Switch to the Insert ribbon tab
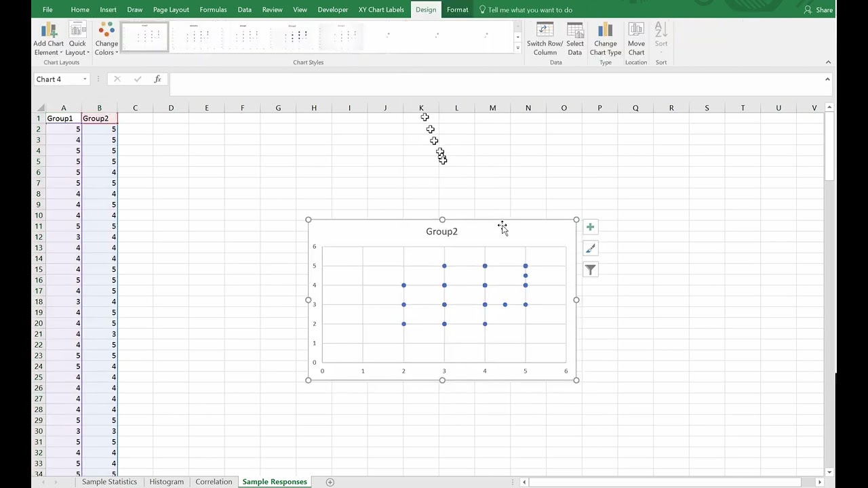 tap(108, 9)
